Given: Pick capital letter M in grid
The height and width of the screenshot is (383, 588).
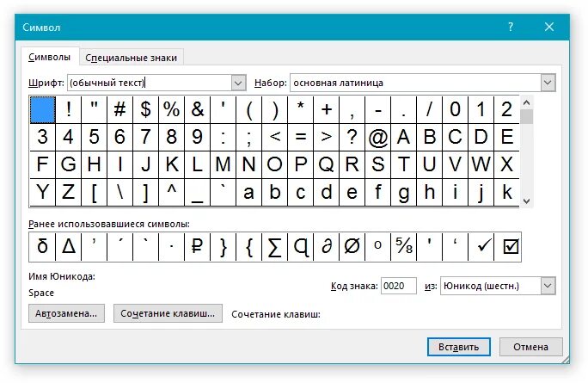Looking at the screenshot, I should 224,164.
